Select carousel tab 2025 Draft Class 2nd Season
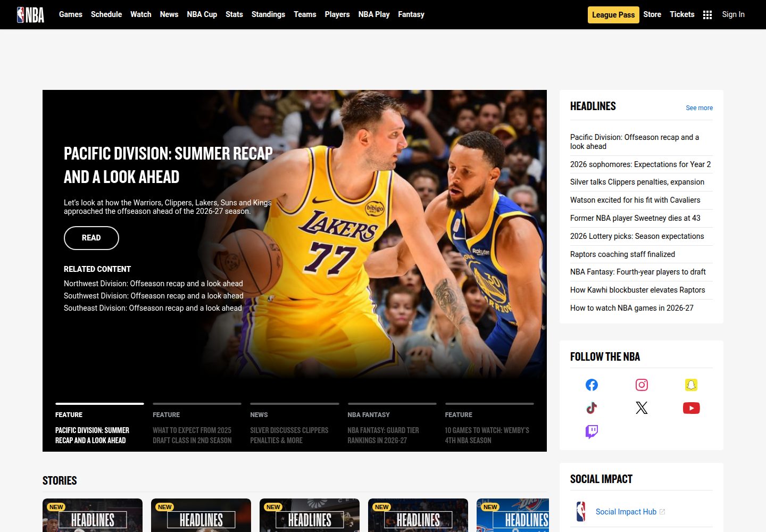 tap(197, 425)
